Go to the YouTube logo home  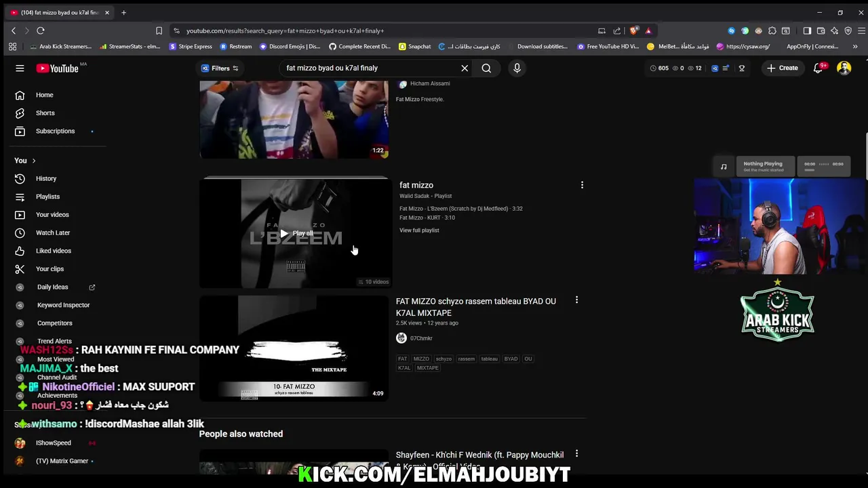(58, 68)
